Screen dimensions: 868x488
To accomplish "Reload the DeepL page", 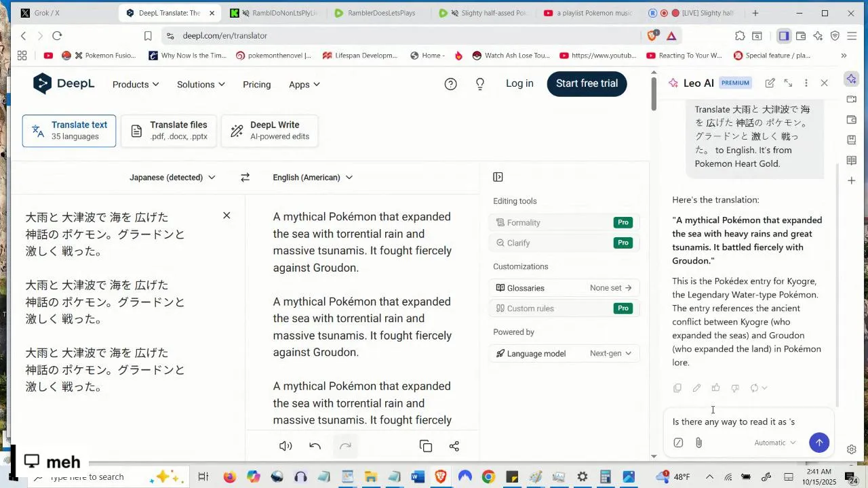I will [57, 36].
